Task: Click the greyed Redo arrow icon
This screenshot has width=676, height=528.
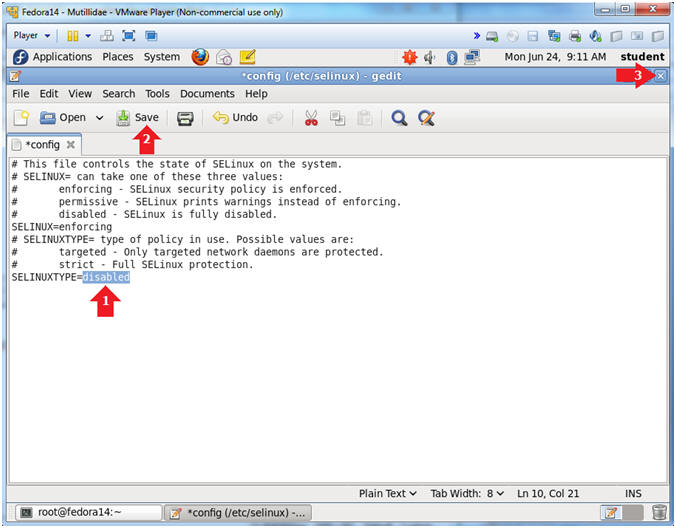Action: [x=275, y=118]
